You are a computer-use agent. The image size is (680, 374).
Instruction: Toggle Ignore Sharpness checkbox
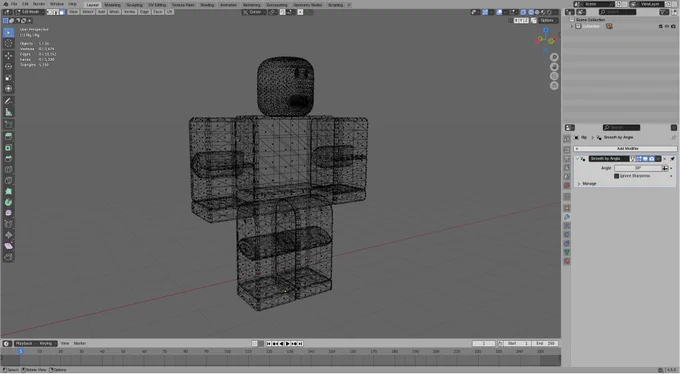pos(616,176)
